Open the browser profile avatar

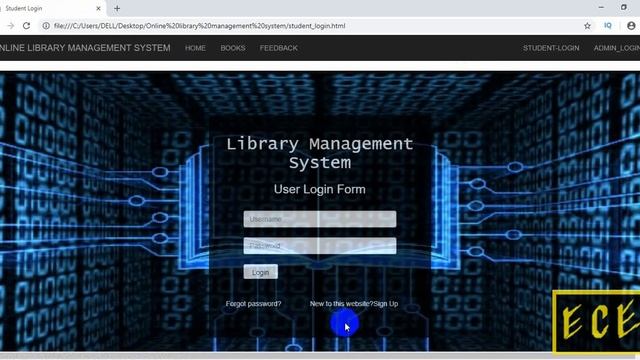(x=631, y=25)
